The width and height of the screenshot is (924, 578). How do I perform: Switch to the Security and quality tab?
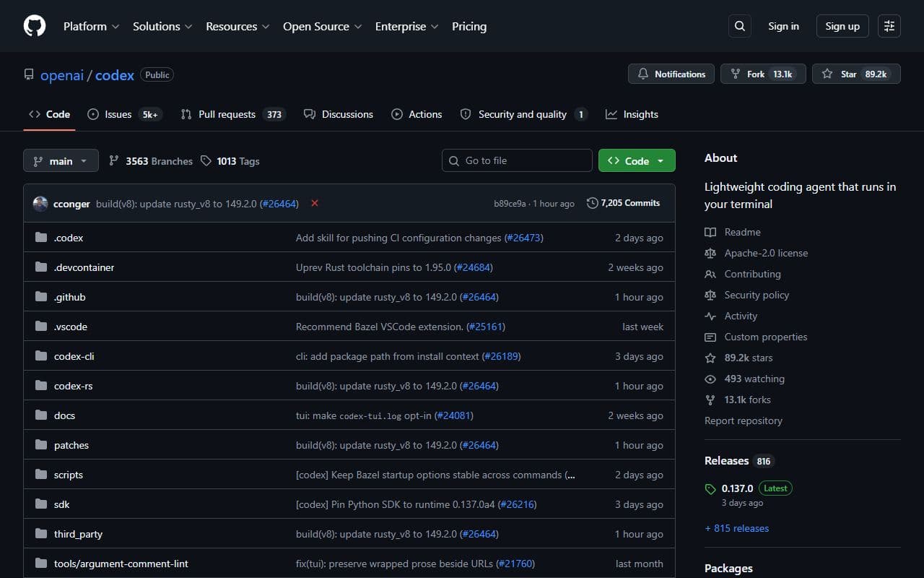coord(523,114)
